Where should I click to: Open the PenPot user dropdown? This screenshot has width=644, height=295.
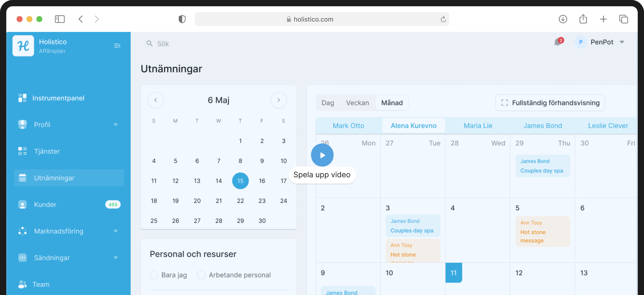(x=622, y=42)
